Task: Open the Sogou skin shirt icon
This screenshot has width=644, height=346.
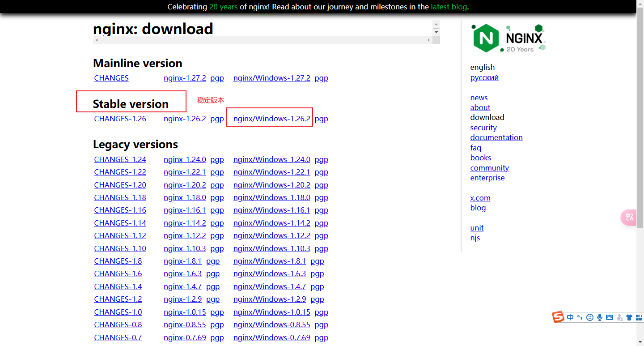Action: [x=629, y=317]
